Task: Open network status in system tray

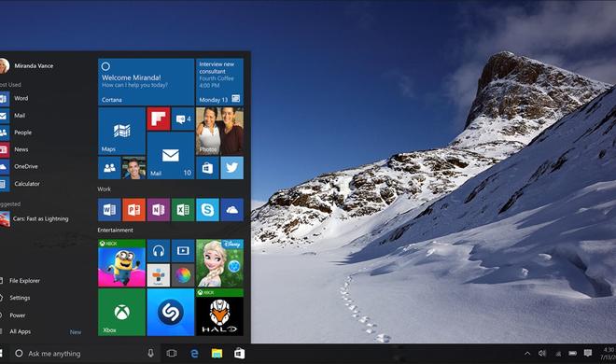Action: pyautogui.click(x=558, y=354)
